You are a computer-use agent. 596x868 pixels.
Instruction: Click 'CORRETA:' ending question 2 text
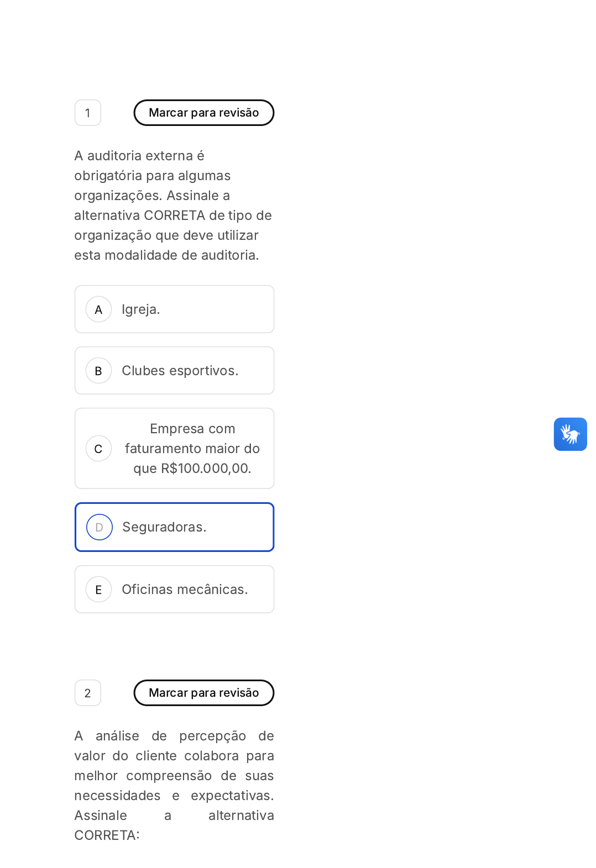point(107,835)
